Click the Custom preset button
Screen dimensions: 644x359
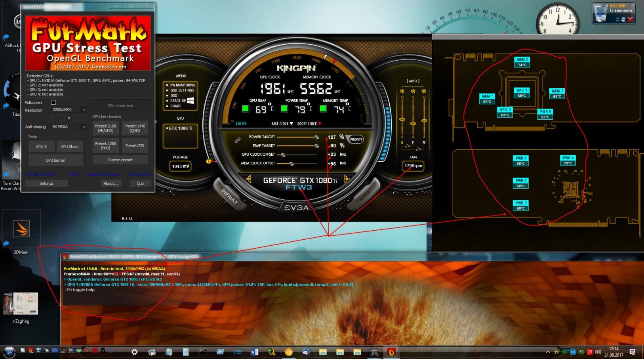(120, 160)
